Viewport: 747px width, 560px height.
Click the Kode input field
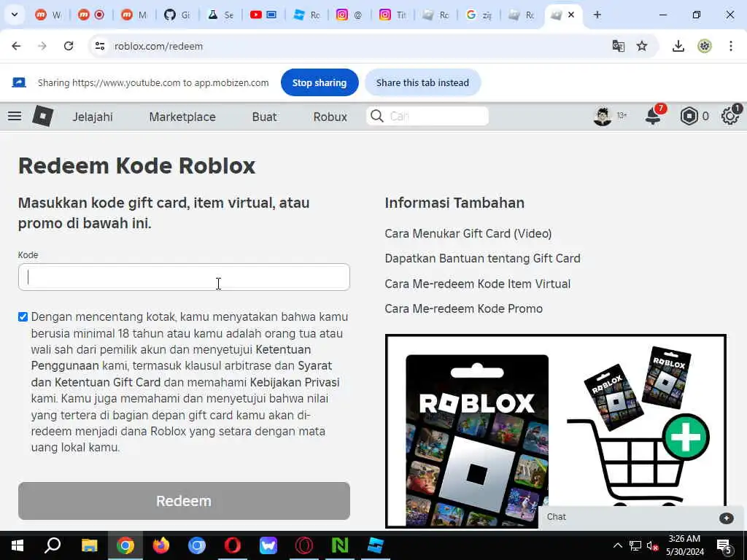184,277
